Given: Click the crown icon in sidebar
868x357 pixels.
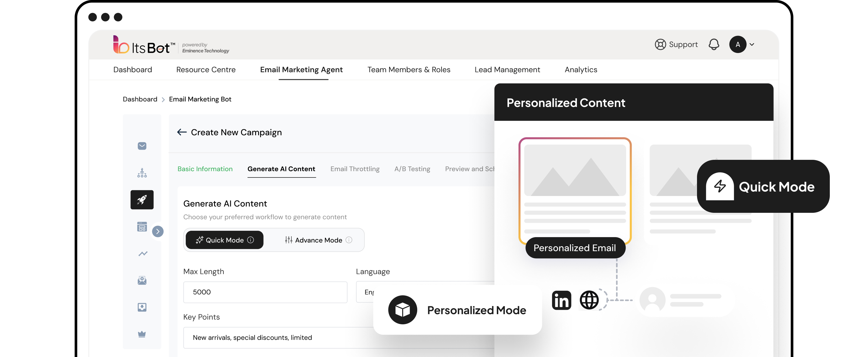Looking at the screenshot, I should pyautogui.click(x=142, y=334).
